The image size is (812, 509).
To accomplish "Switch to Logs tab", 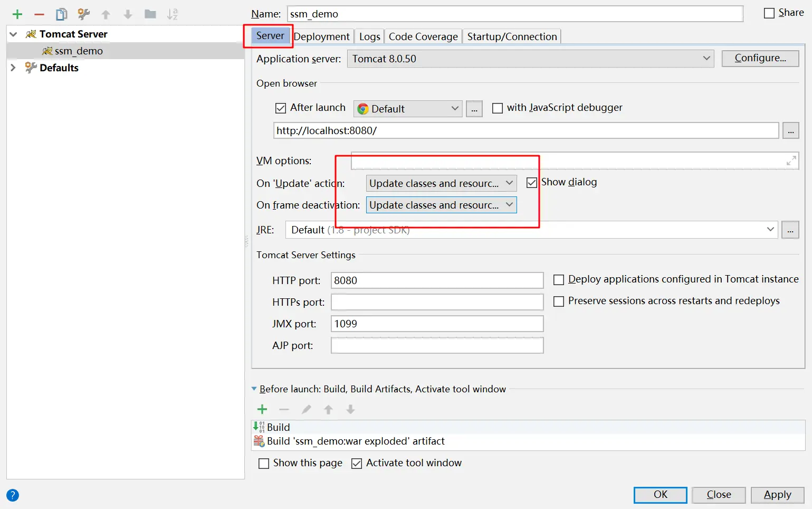I will click(369, 36).
